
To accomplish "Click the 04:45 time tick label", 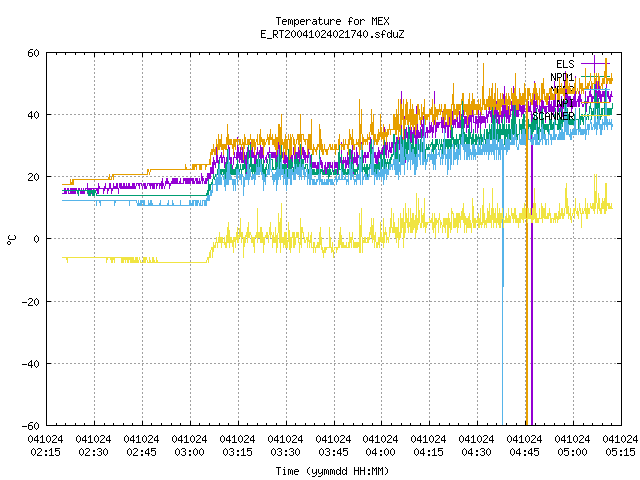I will (x=524, y=452).
